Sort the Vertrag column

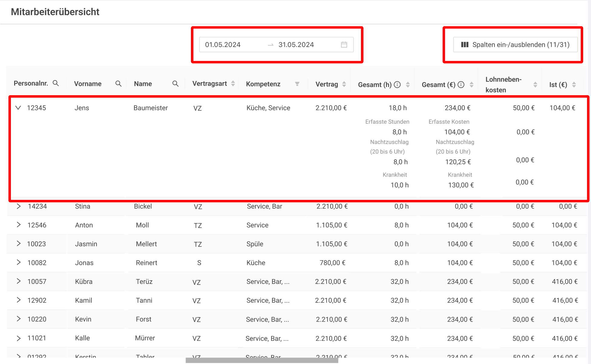344,84
